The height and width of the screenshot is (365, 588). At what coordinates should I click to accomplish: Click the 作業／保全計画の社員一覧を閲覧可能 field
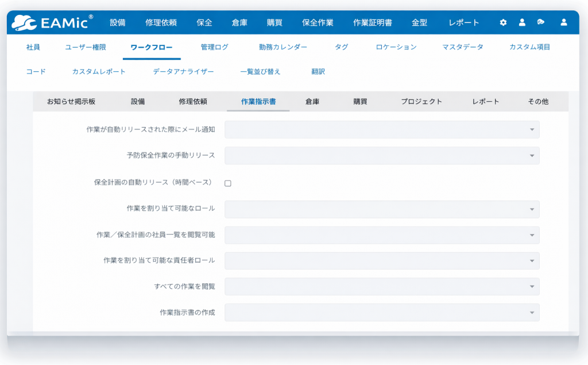click(381, 235)
